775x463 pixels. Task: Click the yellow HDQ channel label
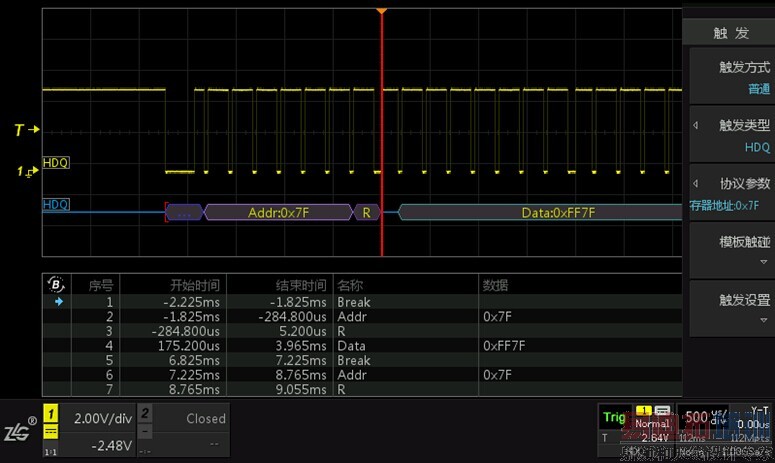click(56, 162)
